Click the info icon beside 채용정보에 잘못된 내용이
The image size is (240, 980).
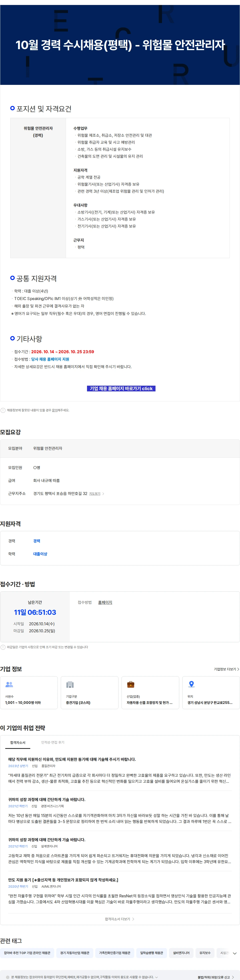[3, 410]
